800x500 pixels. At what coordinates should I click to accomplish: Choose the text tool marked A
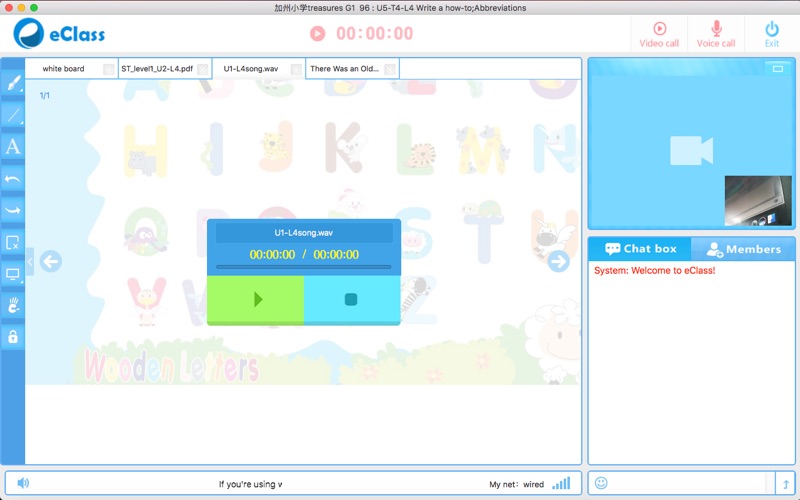pyautogui.click(x=13, y=147)
